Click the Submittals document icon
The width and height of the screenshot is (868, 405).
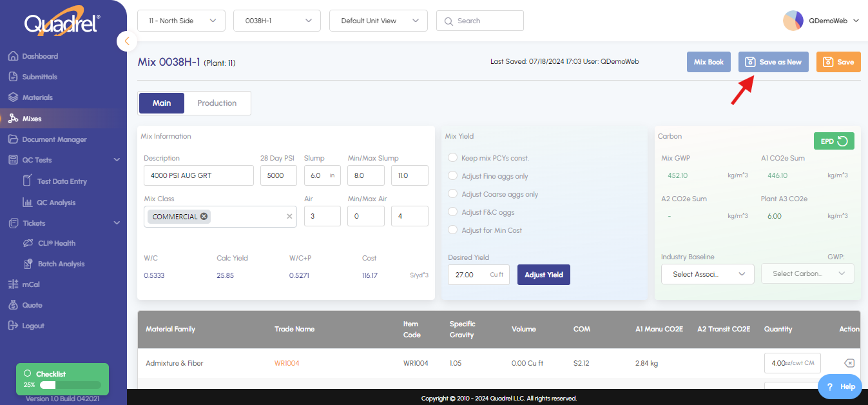coord(13,77)
